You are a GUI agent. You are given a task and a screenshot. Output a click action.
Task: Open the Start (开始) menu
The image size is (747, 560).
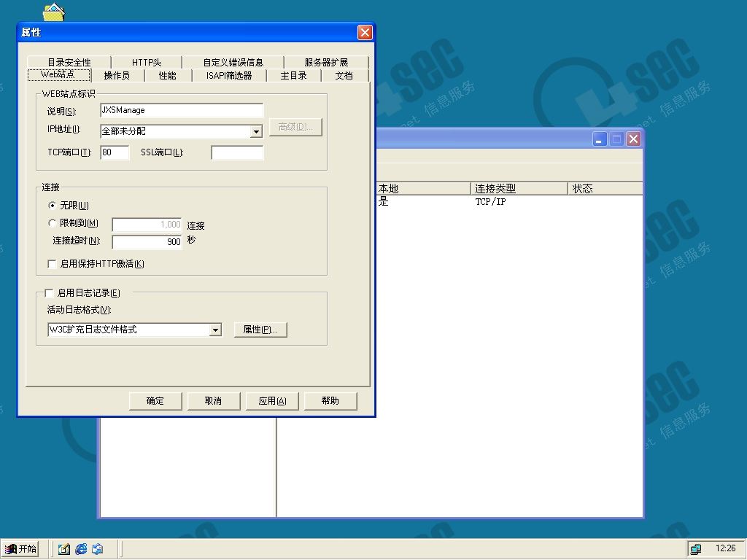tap(20, 549)
